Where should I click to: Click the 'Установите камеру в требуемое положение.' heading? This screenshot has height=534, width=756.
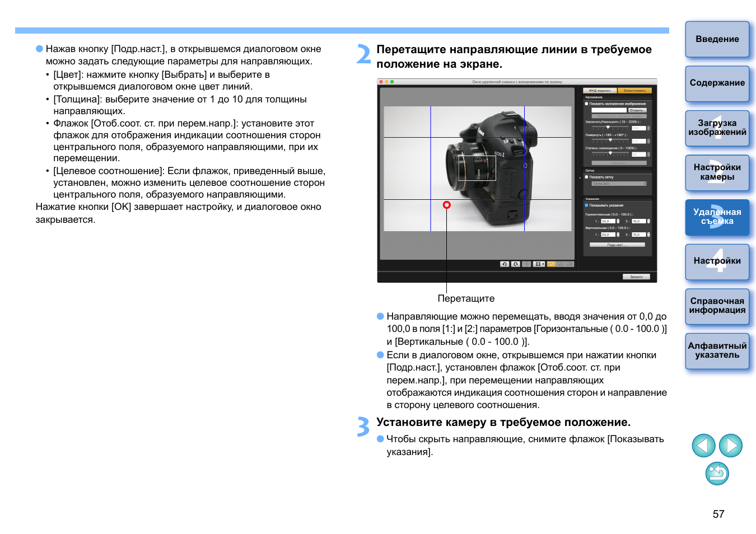[503, 422]
